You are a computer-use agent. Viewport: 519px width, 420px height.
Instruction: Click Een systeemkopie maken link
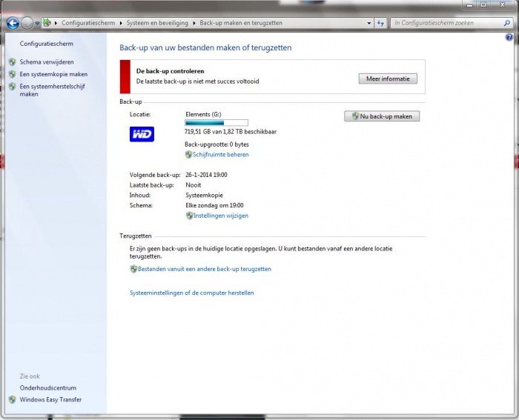[53, 74]
